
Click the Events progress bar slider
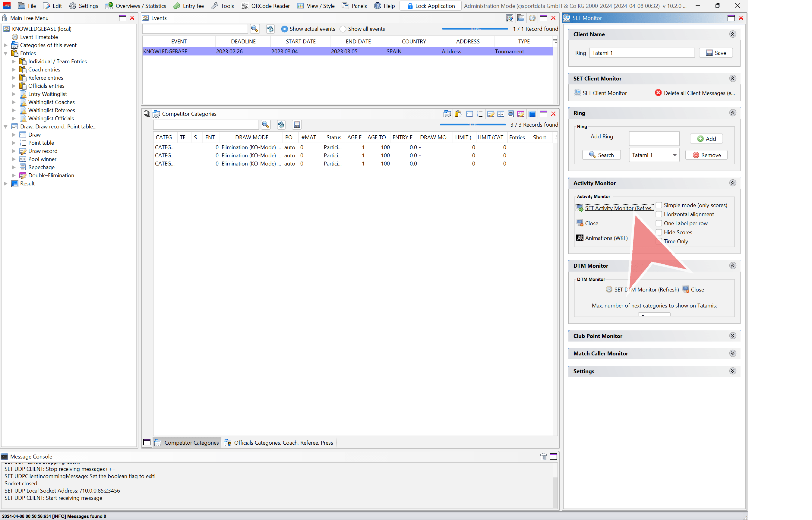pyautogui.click(x=475, y=29)
